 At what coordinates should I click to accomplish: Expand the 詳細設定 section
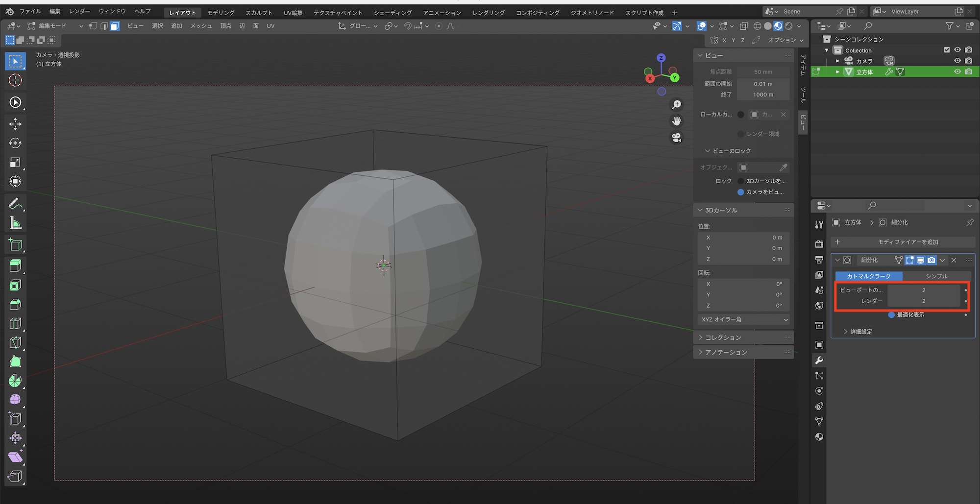click(x=860, y=332)
